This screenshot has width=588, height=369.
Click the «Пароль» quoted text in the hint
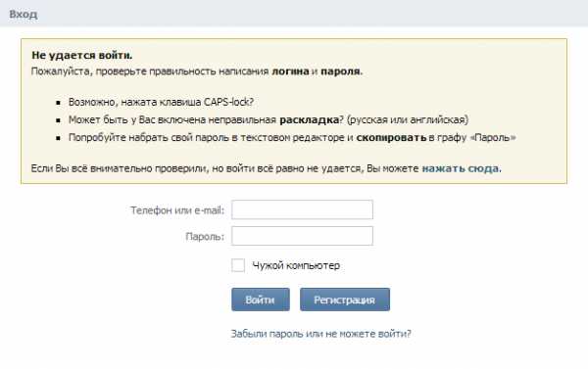[492, 137]
